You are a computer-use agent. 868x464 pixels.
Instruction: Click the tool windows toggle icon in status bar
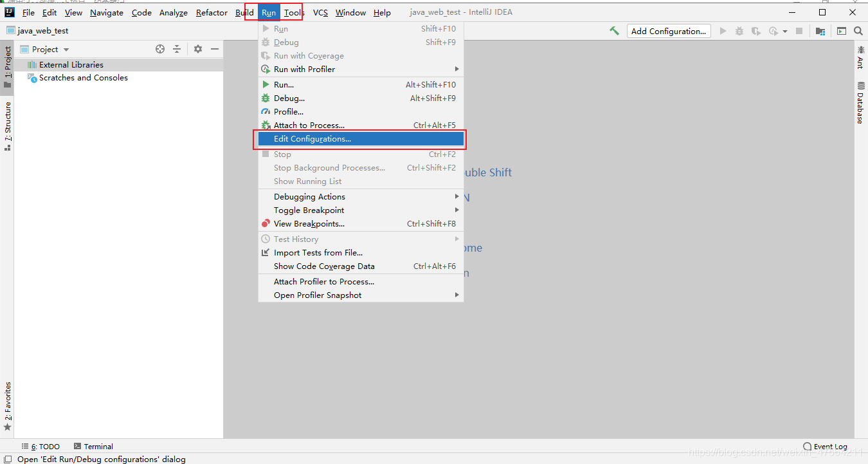8,459
